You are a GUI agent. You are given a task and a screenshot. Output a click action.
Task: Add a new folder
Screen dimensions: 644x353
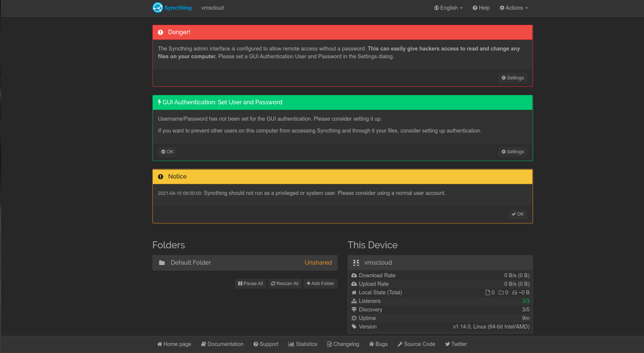(321, 284)
